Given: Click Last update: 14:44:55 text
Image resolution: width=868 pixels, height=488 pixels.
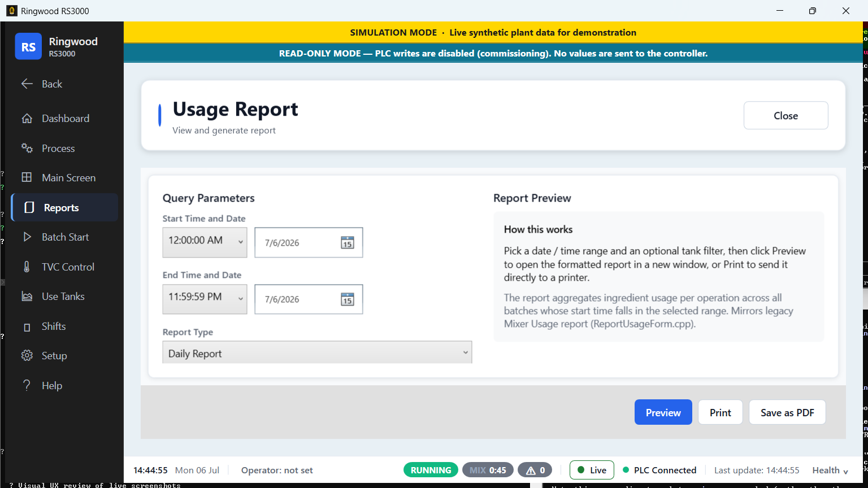Looking at the screenshot, I should click(757, 470).
